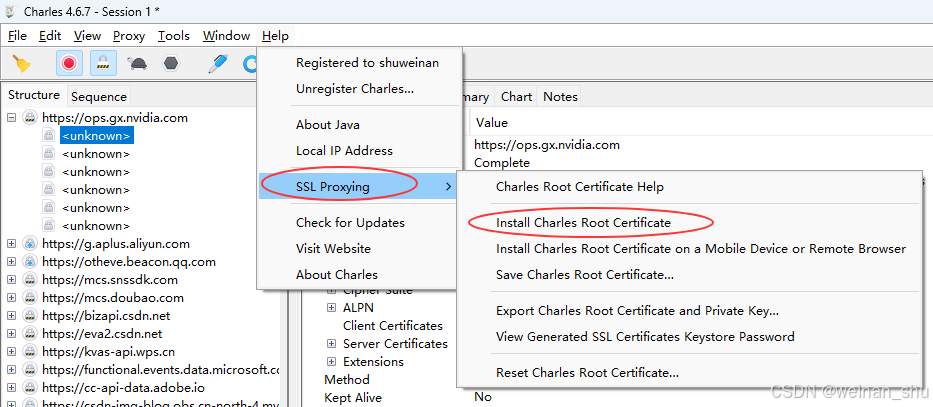Expand the Extensions row

click(331, 362)
